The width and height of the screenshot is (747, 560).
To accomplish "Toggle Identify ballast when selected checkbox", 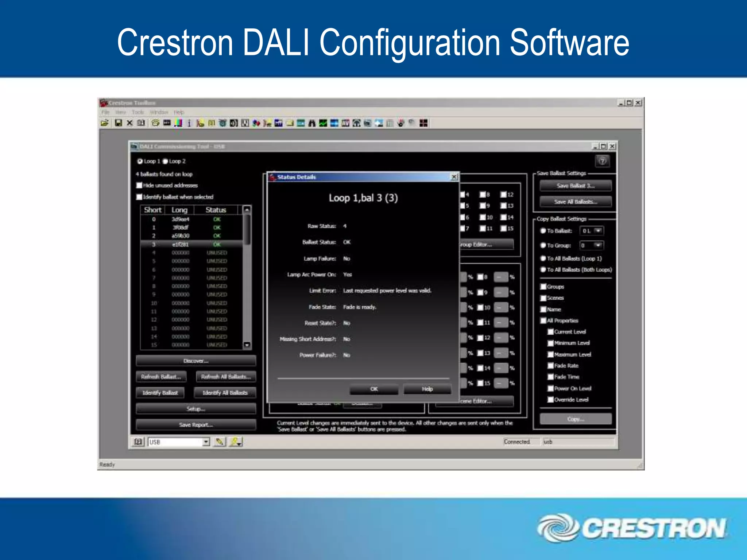I will 139,197.
